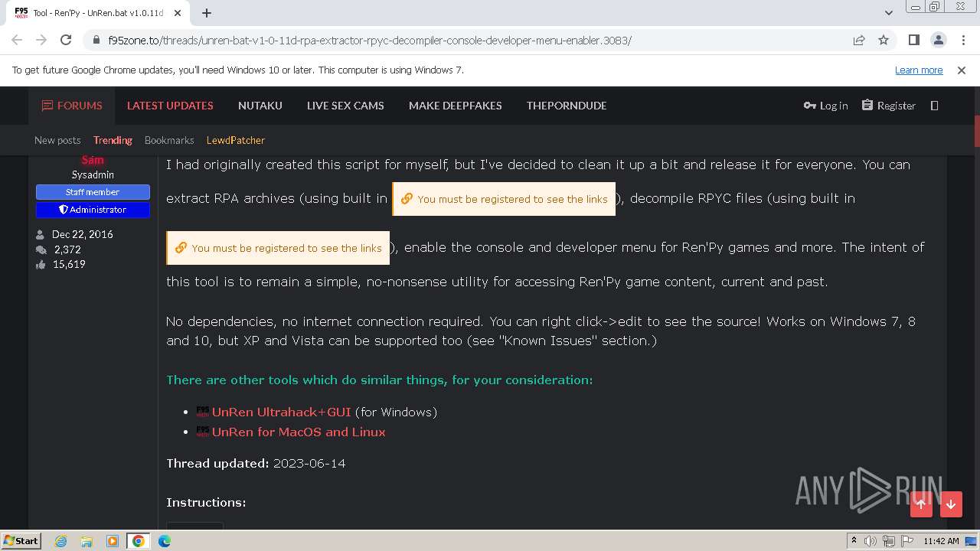Click the Register link

pyautogui.click(x=889, y=106)
